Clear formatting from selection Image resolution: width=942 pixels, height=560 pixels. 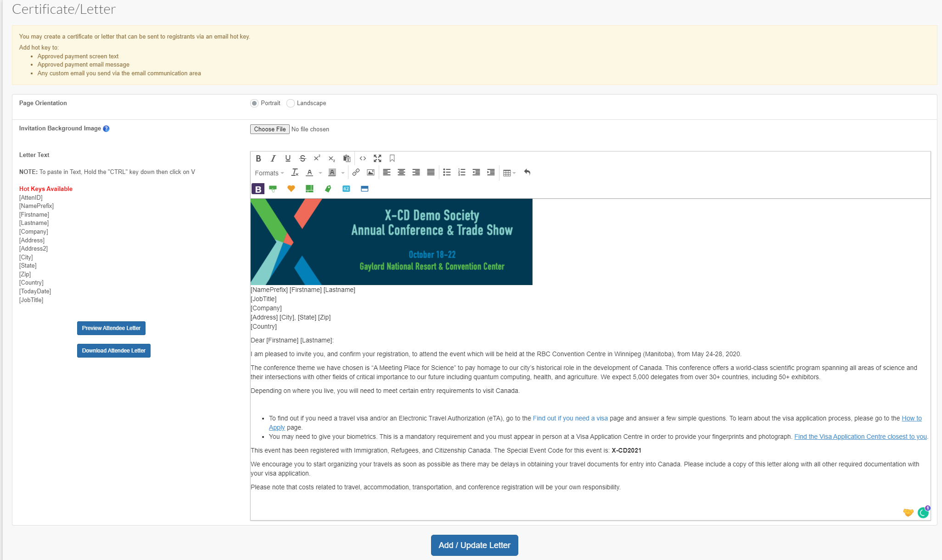(295, 173)
